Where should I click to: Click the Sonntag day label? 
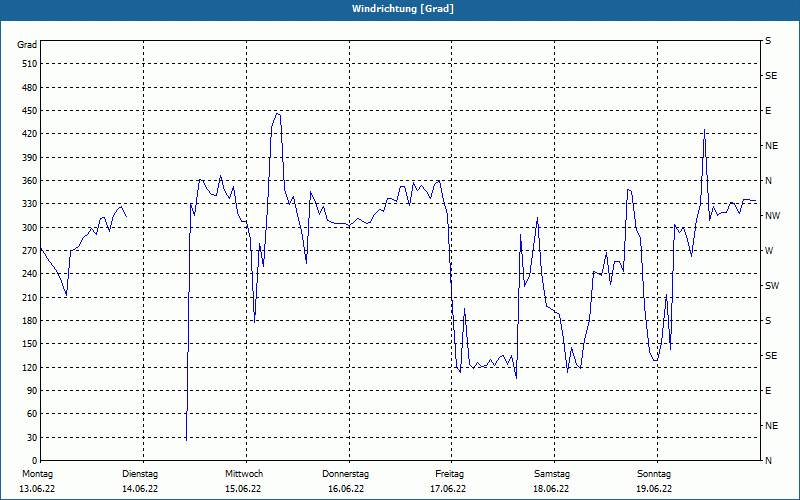(654, 474)
